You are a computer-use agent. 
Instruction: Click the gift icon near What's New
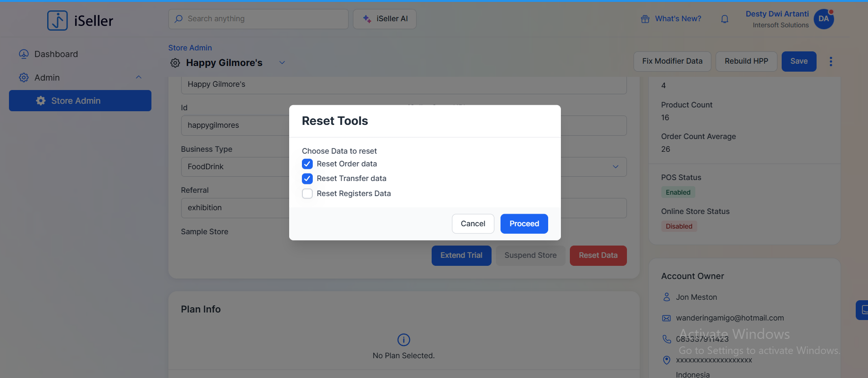[645, 19]
